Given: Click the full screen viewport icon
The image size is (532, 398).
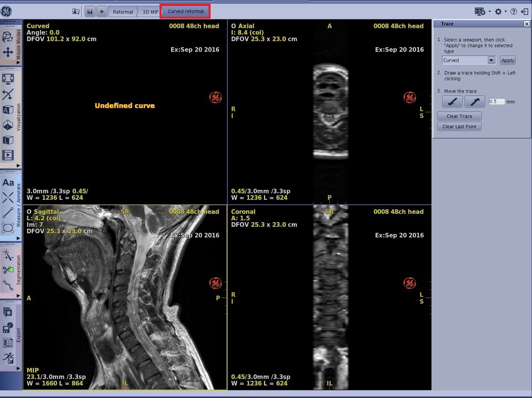Looking at the screenshot, I should click(x=8, y=79).
